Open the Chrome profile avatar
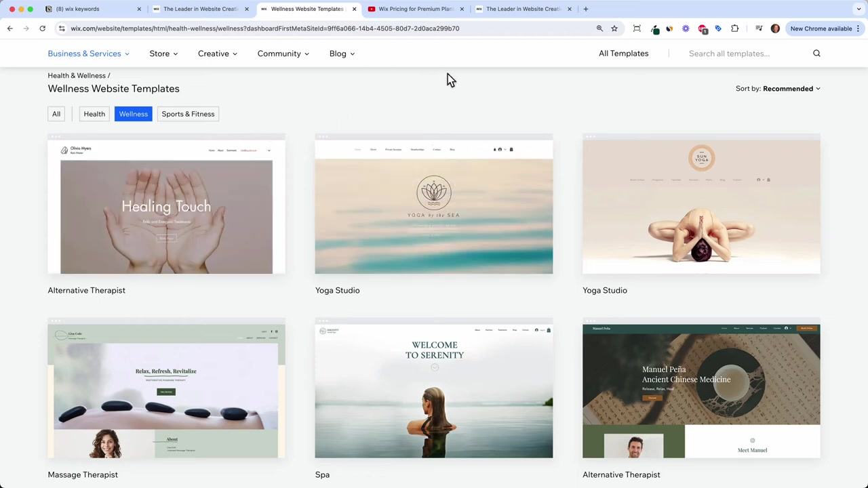Screen dimensions: 868x488 [775, 28]
